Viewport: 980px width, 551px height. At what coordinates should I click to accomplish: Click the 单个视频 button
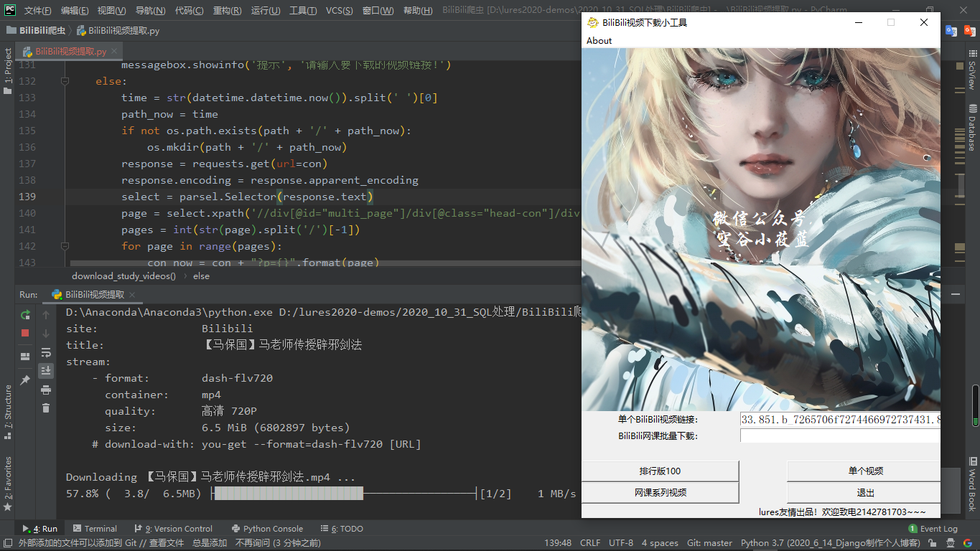(864, 471)
